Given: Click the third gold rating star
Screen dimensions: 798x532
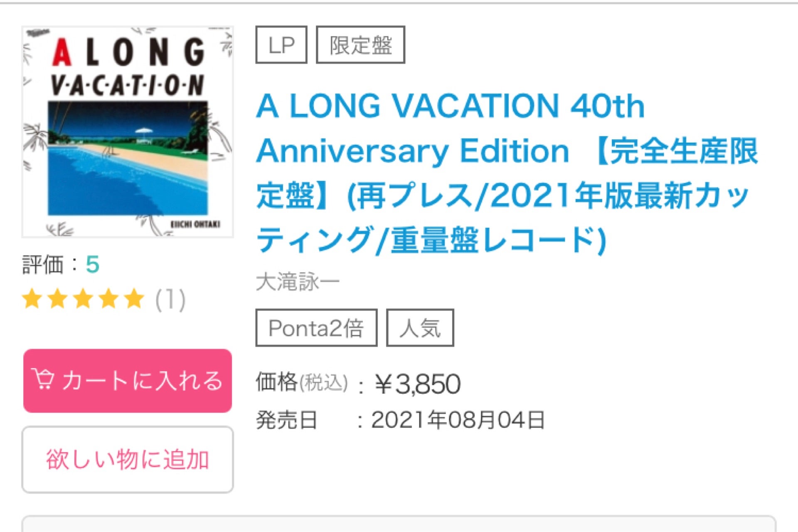Looking at the screenshot, I should pyautogui.click(x=83, y=299).
